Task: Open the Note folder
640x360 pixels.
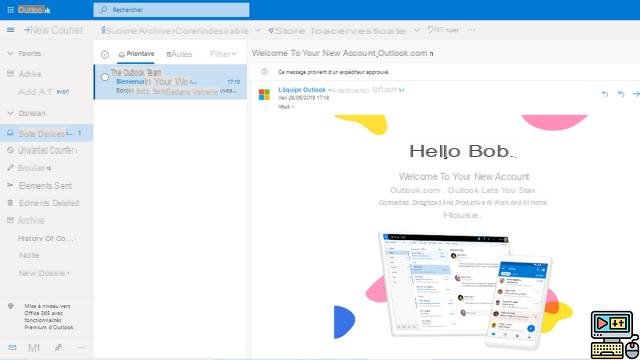Action: click(29, 255)
